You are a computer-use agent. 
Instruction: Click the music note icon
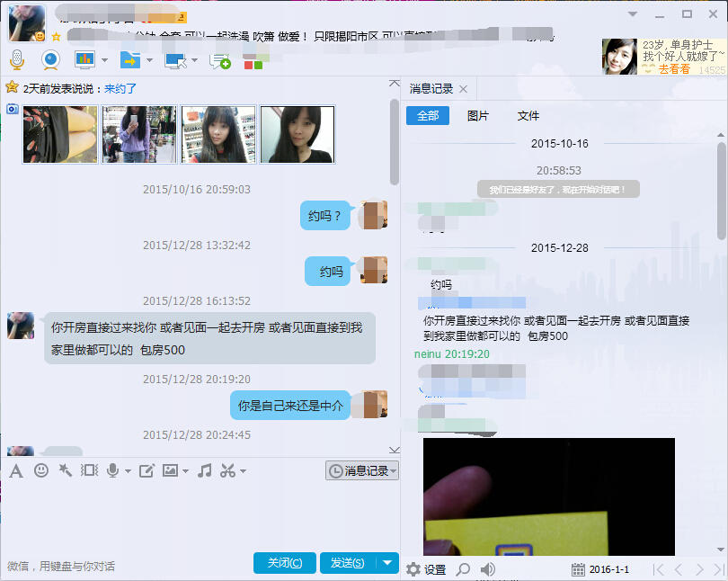coord(205,470)
